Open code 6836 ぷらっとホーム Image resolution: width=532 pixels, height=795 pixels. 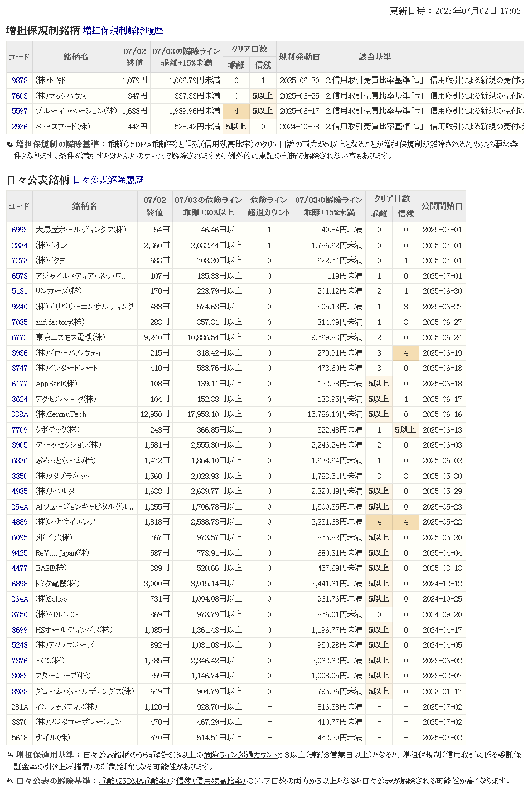point(20,460)
